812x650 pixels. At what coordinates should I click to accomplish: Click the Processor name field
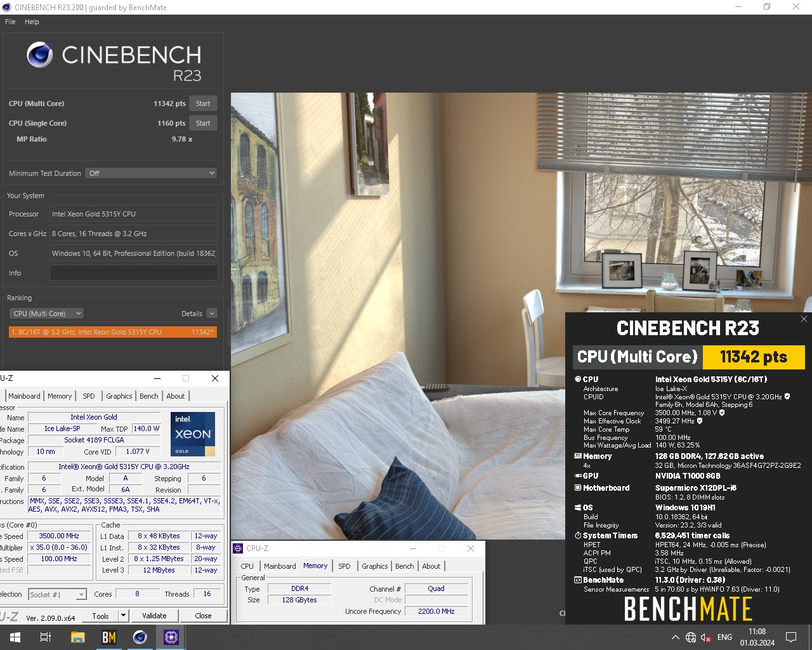[133, 214]
